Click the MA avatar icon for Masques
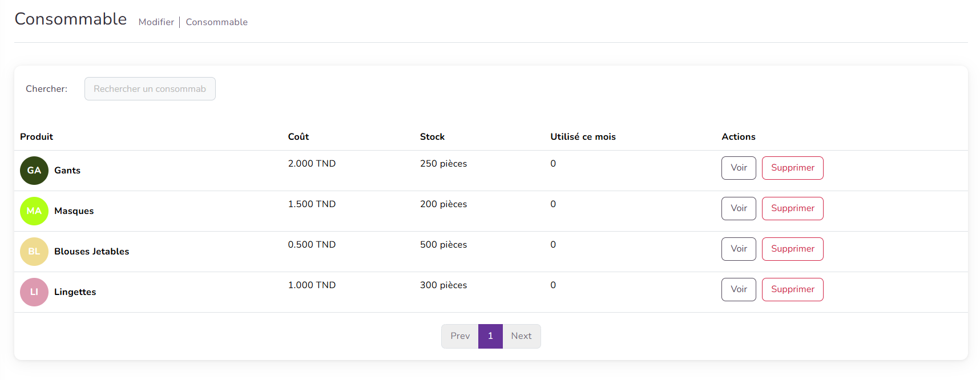The height and width of the screenshot is (380, 980). [x=34, y=211]
